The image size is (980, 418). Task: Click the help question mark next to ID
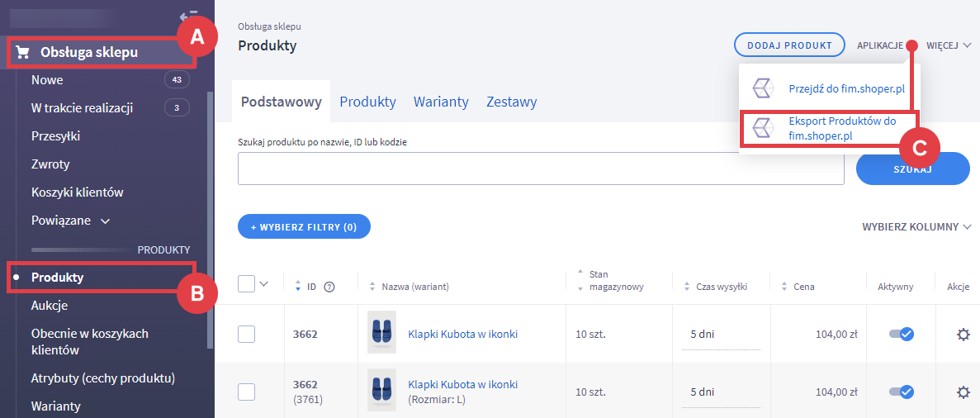coord(329,287)
